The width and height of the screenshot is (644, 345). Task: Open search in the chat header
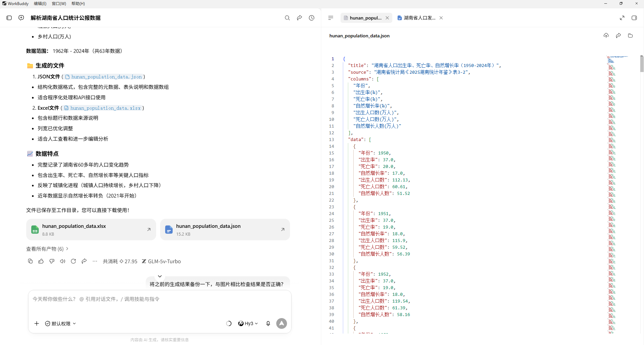tap(287, 18)
